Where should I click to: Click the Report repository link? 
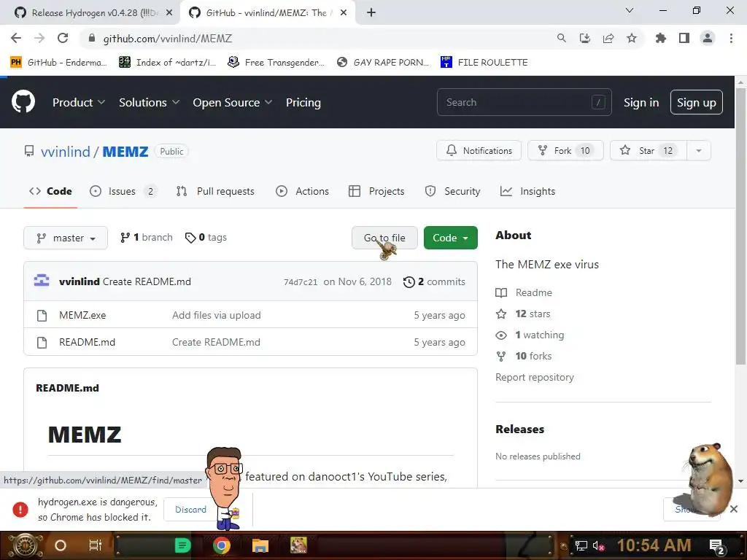535,377
